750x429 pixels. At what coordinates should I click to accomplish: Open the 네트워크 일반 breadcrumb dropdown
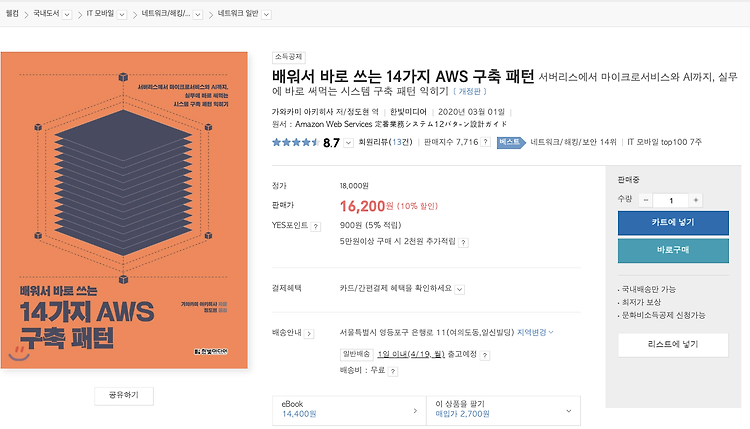(267, 15)
